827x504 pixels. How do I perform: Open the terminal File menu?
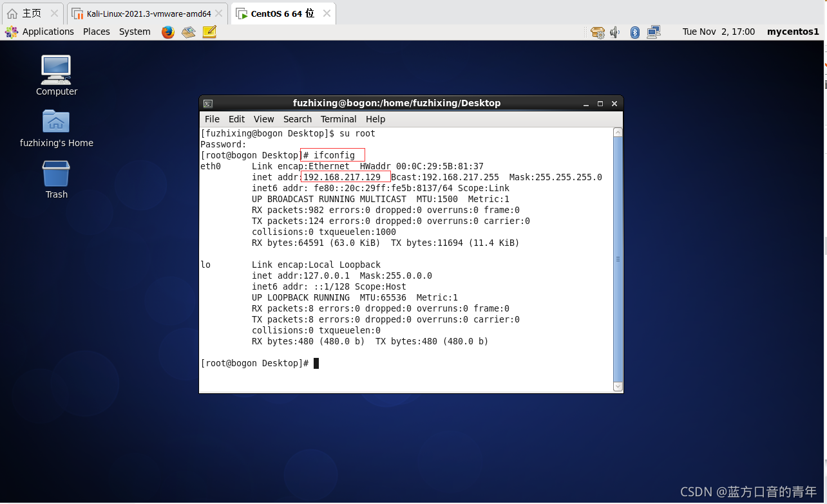(x=212, y=119)
